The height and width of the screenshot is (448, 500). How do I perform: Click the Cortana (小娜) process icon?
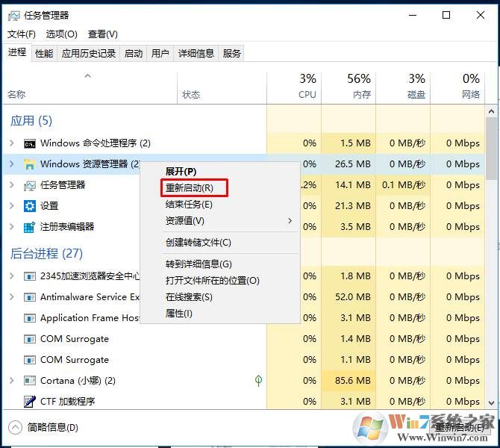pos(30,381)
